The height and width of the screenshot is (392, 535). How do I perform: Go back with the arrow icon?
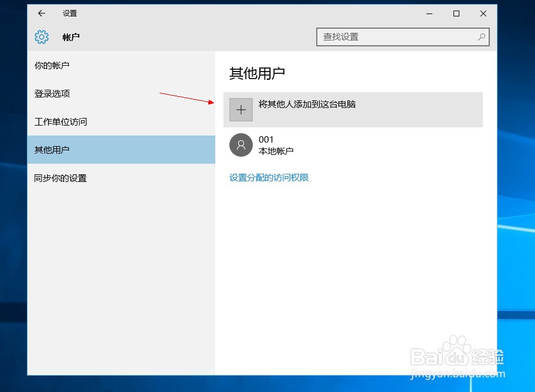coord(42,13)
